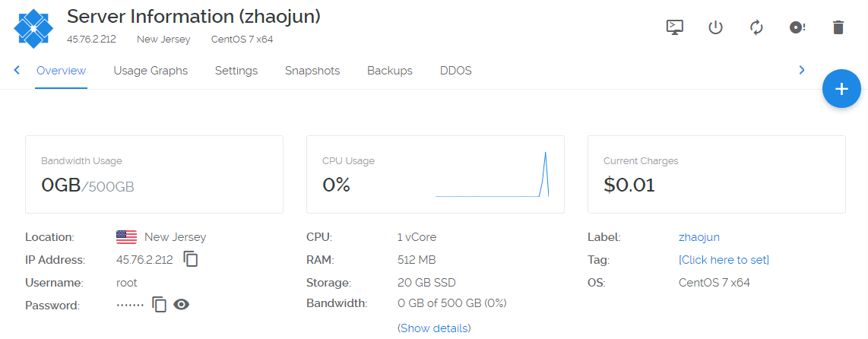Select the DDOS tab
Screen dimensions: 868x339
(x=456, y=71)
